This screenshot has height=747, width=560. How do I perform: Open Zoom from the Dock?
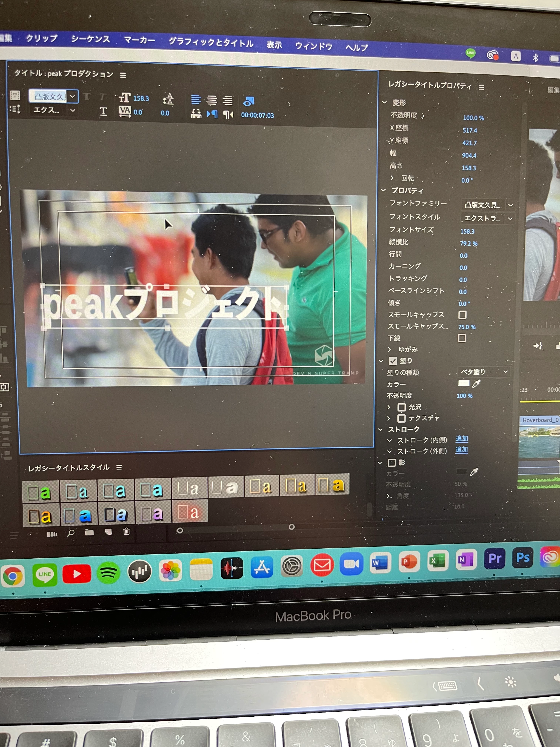click(351, 564)
